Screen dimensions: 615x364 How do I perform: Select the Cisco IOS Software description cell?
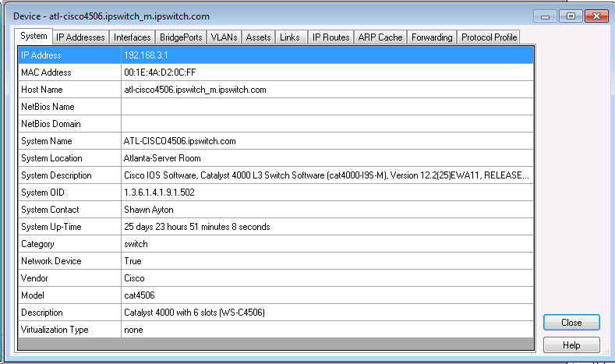327,175
